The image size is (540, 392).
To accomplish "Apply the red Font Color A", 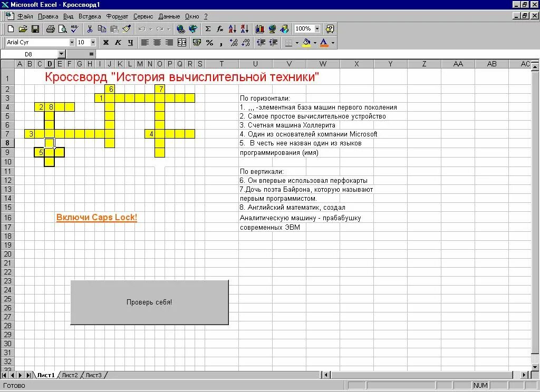I will pyautogui.click(x=324, y=43).
